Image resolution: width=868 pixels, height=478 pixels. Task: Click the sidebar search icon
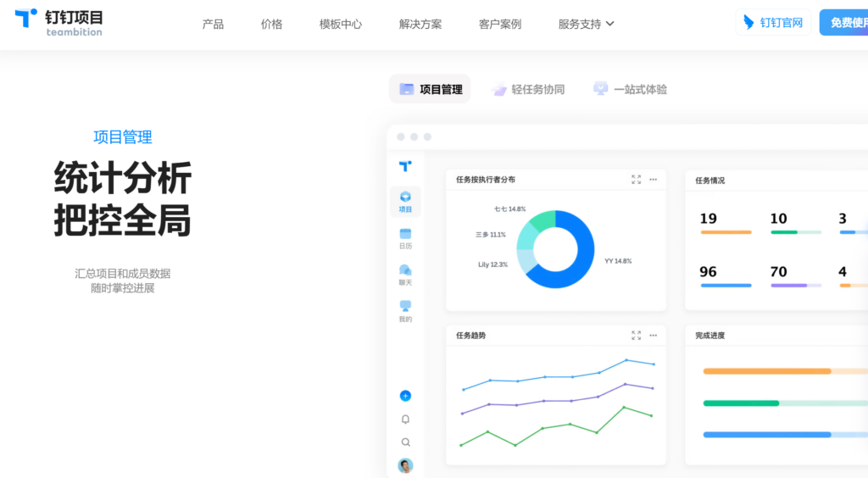point(405,442)
